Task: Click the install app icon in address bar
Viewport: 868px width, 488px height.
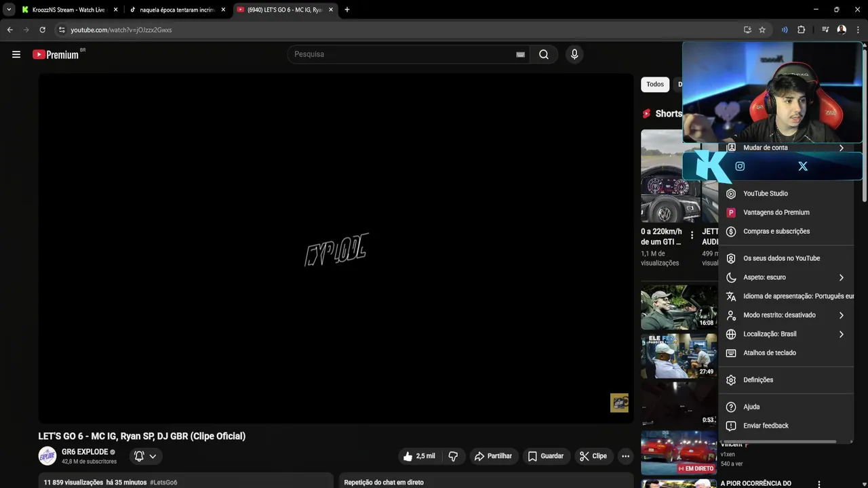Action: tap(747, 30)
